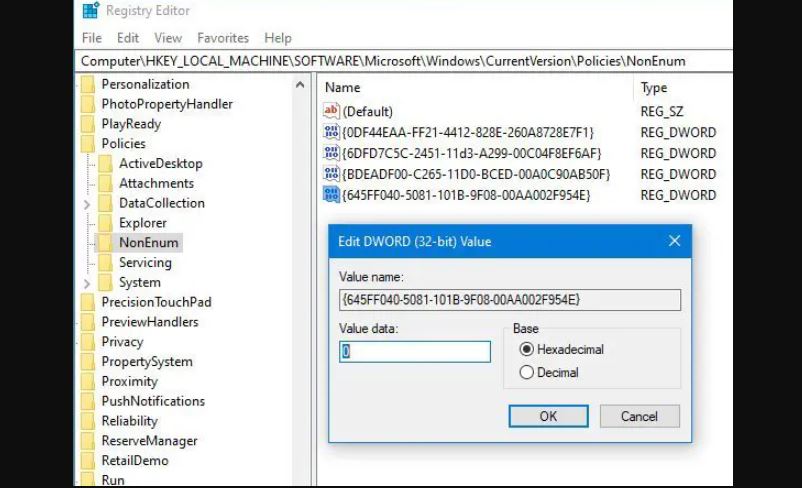This screenshot has height=488, width=802.
Task: Click DWORD icon for {645FF040-5081-101B-9F08-00AA002F954E}
Action: point(331,195)
